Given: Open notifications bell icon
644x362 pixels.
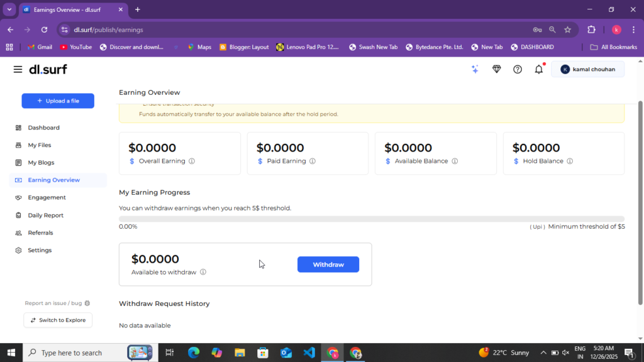Looking at the screenshot, I should click(538, 69).
